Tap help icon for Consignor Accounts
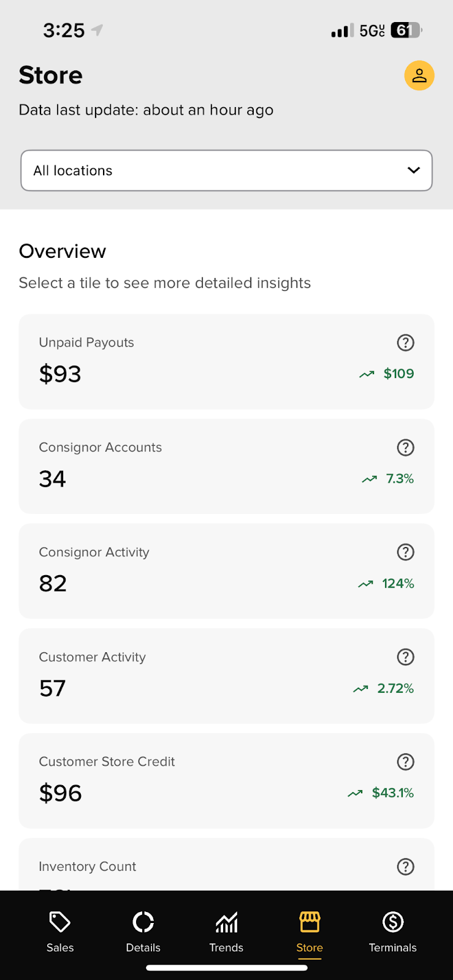This screenshot has width=453, height=980. click(405, 447)
